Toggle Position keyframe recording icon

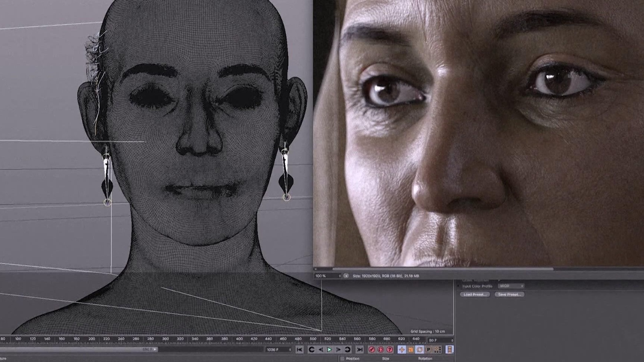point(401,350)
